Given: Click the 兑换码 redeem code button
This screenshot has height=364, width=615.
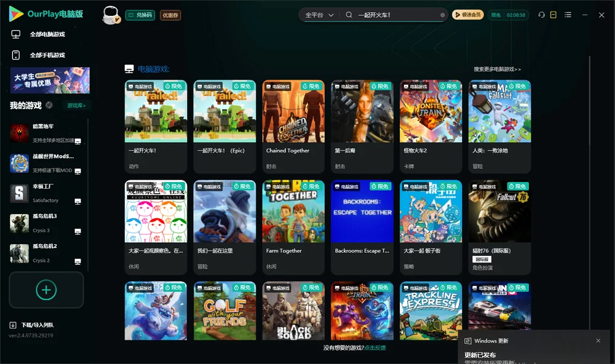Looking at the screenshot, I should pyautogui.click(x=140, y=15).
